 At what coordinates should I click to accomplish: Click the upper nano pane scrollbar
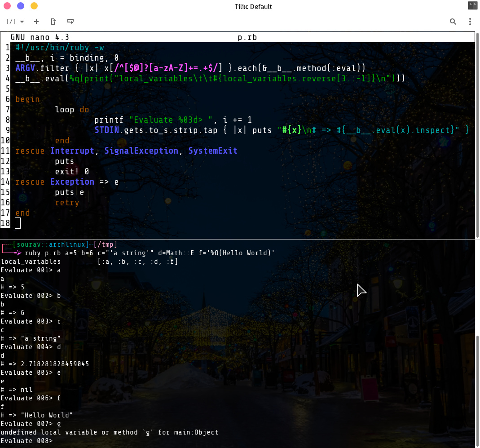[477, 135]
